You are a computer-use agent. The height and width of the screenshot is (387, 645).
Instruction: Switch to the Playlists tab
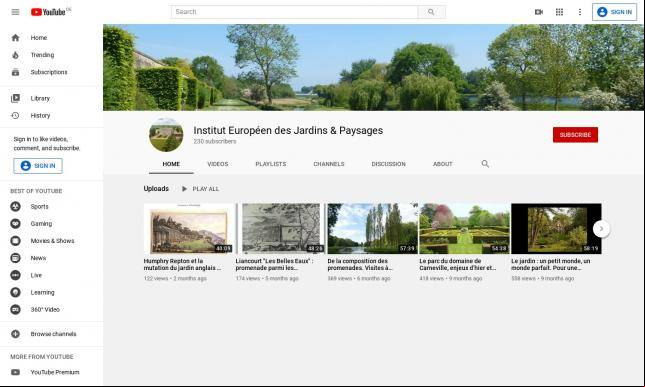click(x=271, y=164)
